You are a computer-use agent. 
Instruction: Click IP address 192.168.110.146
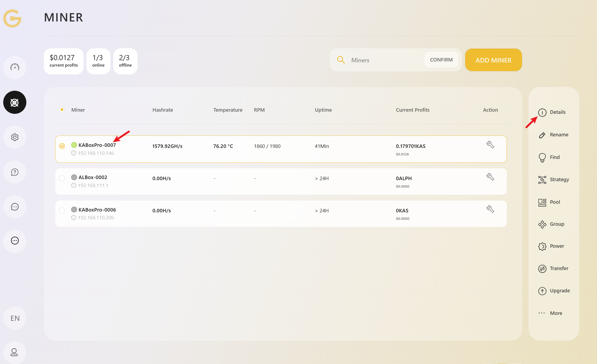[96, 153]
